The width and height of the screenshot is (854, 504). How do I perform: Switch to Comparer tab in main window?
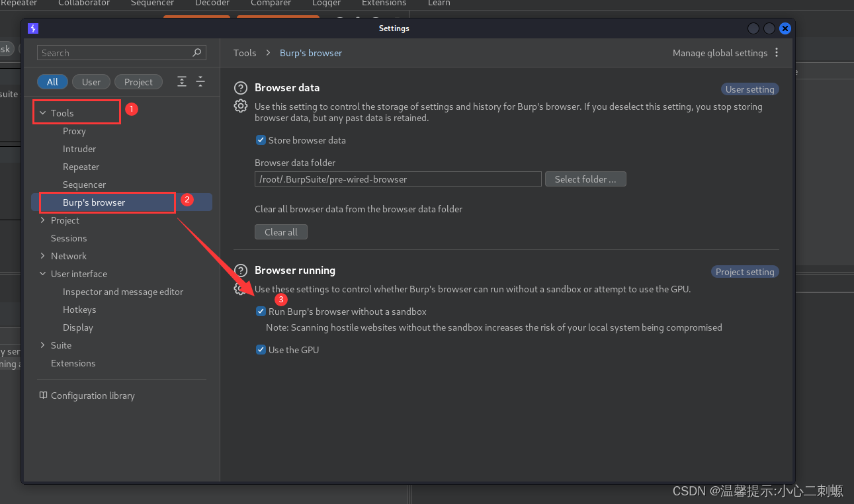271,3
